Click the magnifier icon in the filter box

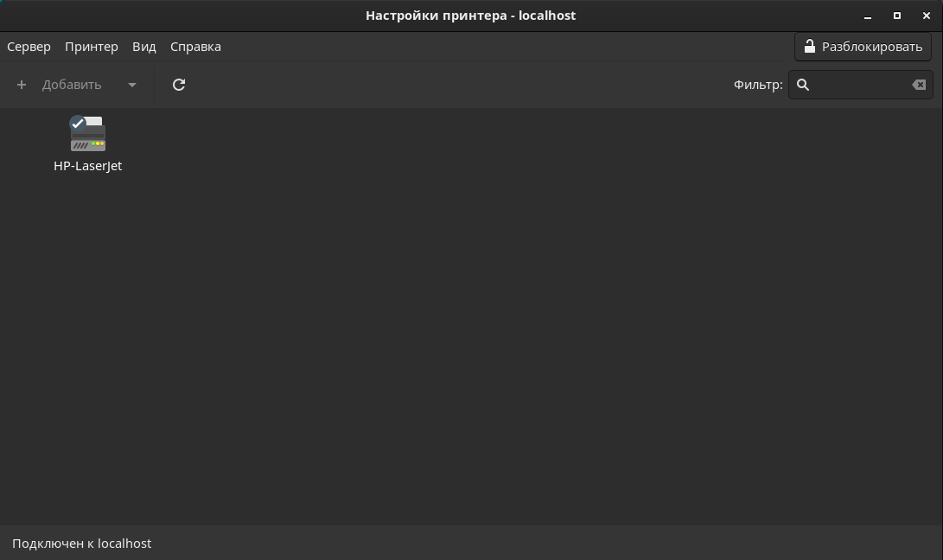803,85
